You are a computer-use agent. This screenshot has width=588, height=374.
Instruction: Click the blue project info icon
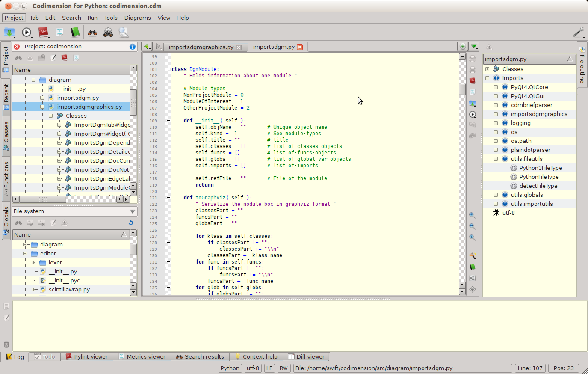point(132,46)
